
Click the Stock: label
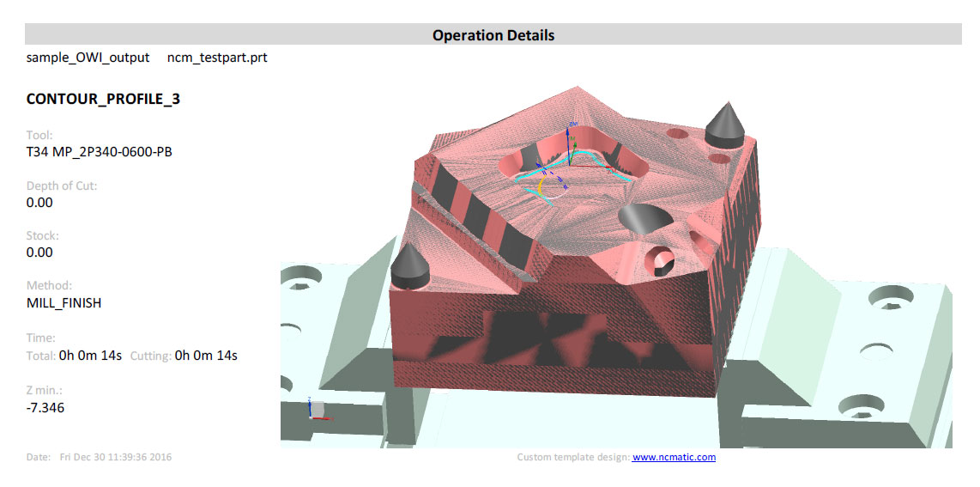point(43,235)
